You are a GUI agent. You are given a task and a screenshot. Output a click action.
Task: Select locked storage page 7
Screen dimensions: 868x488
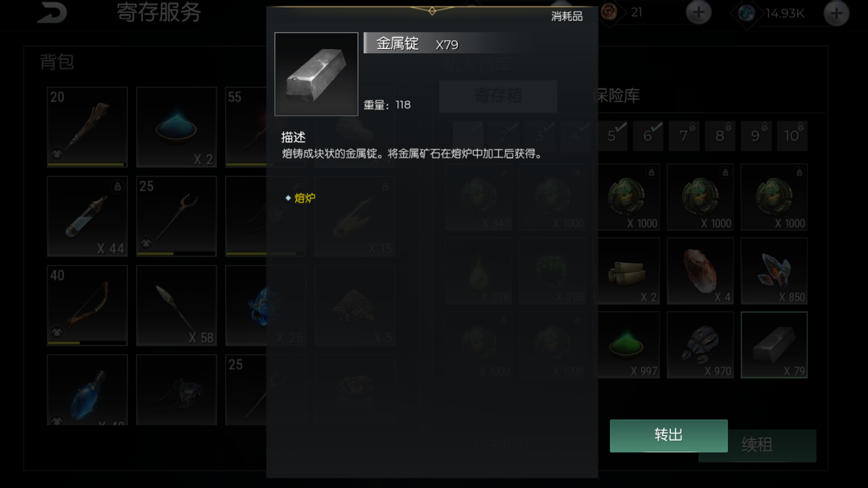[x=684, y=136]
